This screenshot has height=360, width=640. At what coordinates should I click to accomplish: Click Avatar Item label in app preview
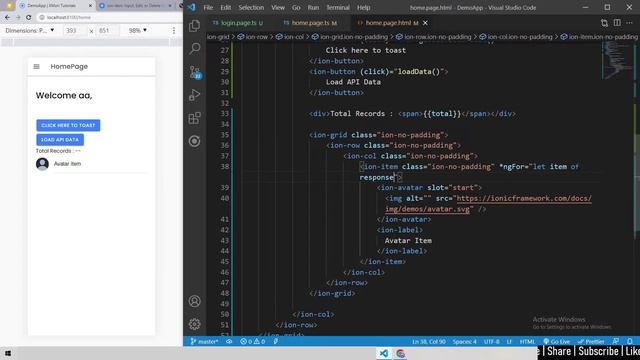67,164
